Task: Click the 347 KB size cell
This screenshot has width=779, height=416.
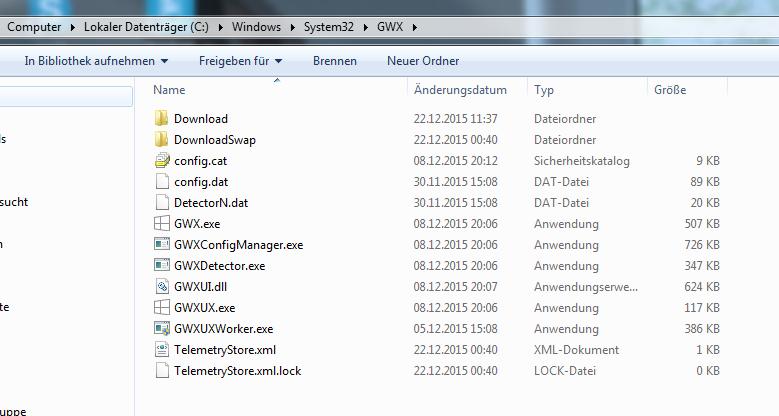Action: [x=702, y=265]
